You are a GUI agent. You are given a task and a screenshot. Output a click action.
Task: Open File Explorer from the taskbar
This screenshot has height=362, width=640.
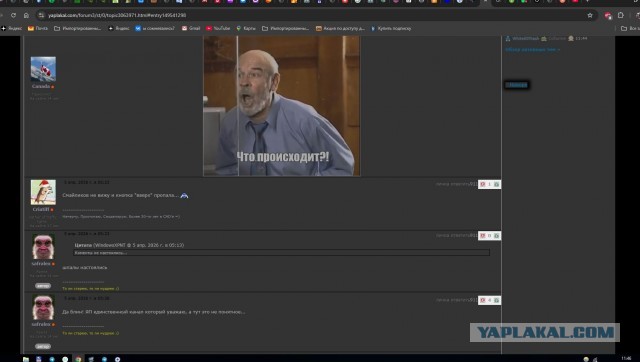[x=26, y=359]
